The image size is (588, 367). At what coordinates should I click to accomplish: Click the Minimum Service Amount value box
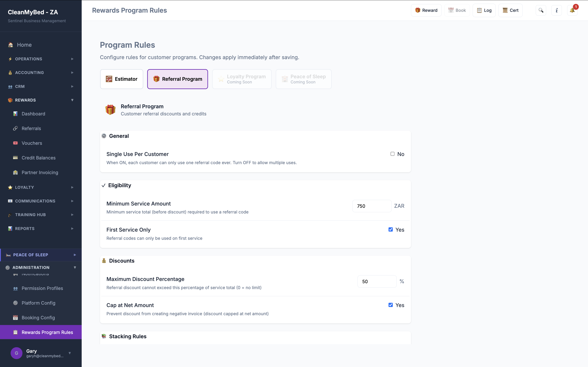coord(372,206)
